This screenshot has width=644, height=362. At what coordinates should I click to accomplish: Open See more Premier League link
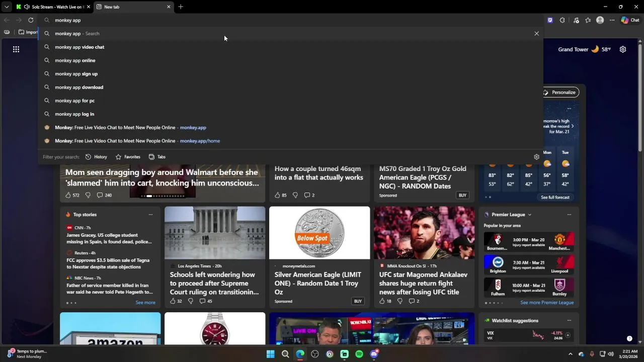coord(547,303)
